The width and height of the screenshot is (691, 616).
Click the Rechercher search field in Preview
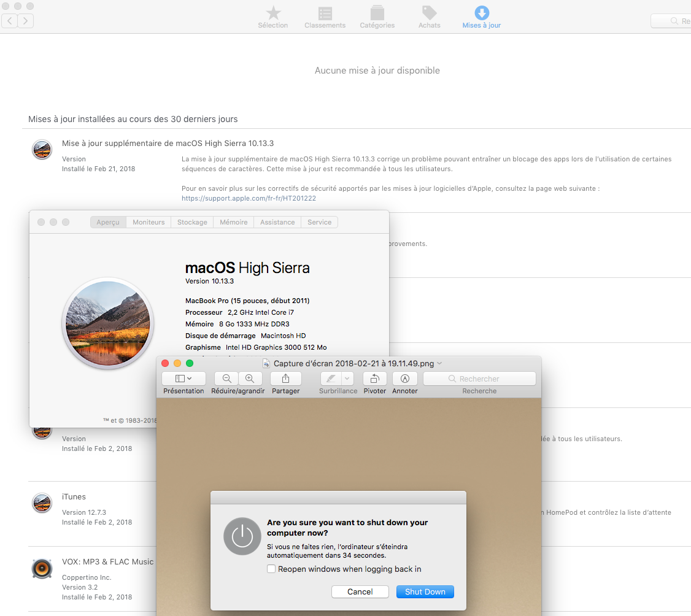coord(479,379)
